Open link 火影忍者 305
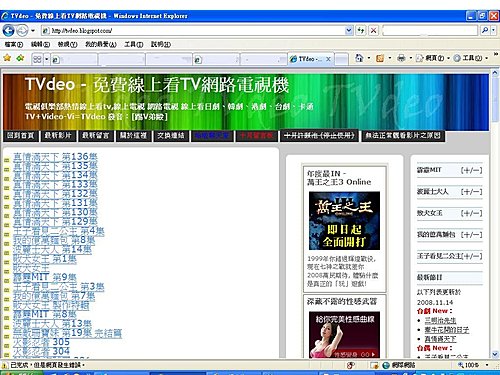 click(x=41, y=342)
